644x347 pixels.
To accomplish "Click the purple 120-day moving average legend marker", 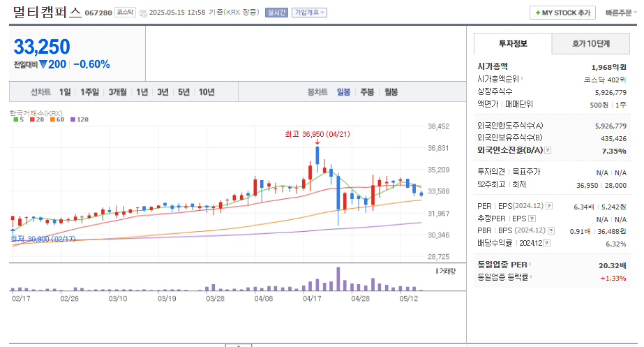I will coord(73,119).
